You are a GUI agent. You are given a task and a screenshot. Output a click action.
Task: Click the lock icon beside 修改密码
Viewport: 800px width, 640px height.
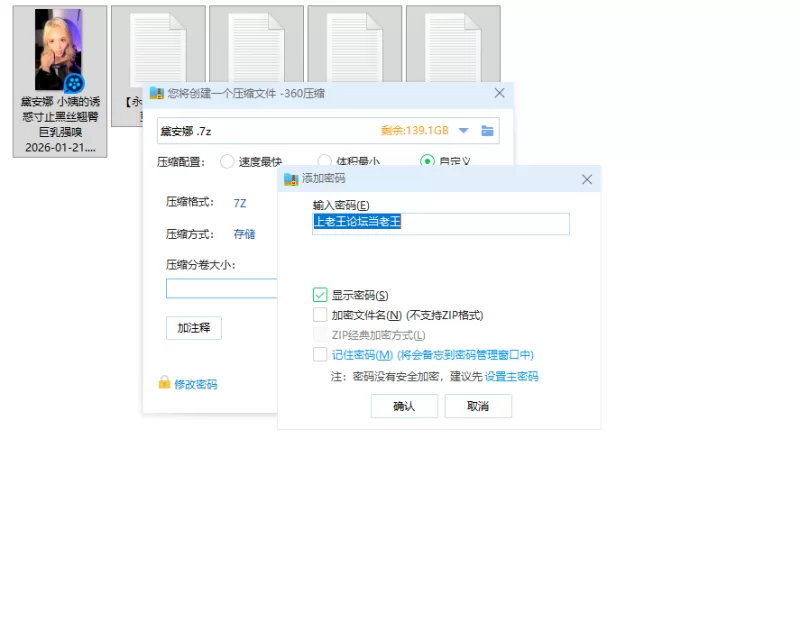[x=164, y=382]
